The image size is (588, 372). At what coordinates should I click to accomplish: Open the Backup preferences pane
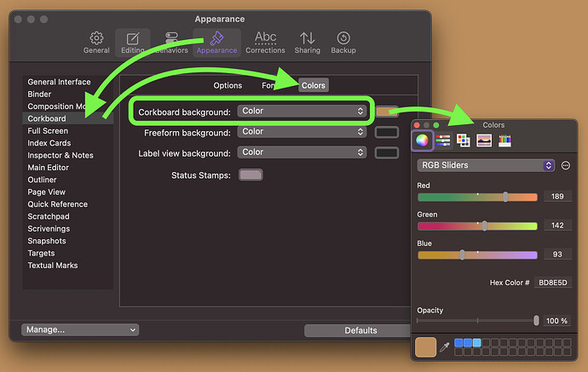[343, 43]
